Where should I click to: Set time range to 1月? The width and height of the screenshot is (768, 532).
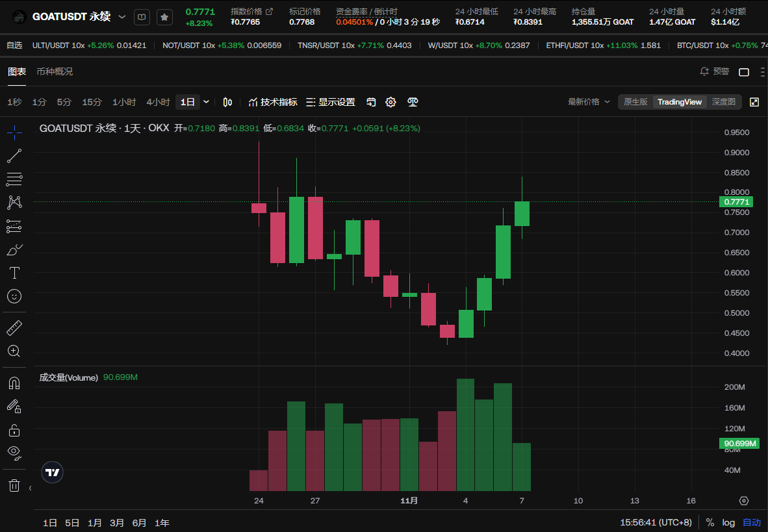pos(94,523)
